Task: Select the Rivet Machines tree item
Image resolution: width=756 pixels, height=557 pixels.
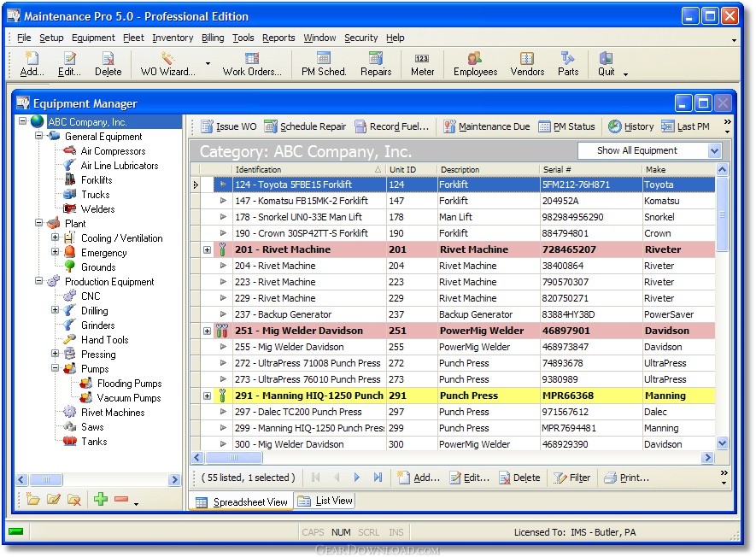Action: pos(113,413)
